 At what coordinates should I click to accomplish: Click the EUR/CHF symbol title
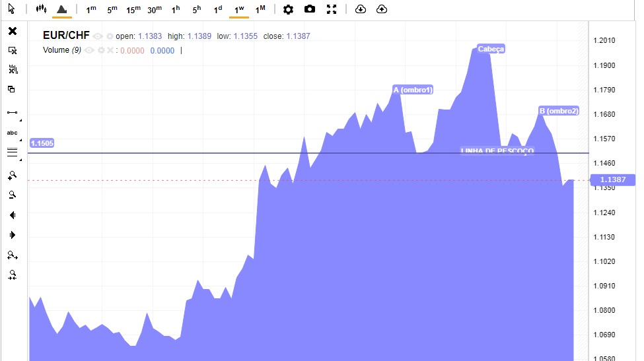tap(66, 35)
